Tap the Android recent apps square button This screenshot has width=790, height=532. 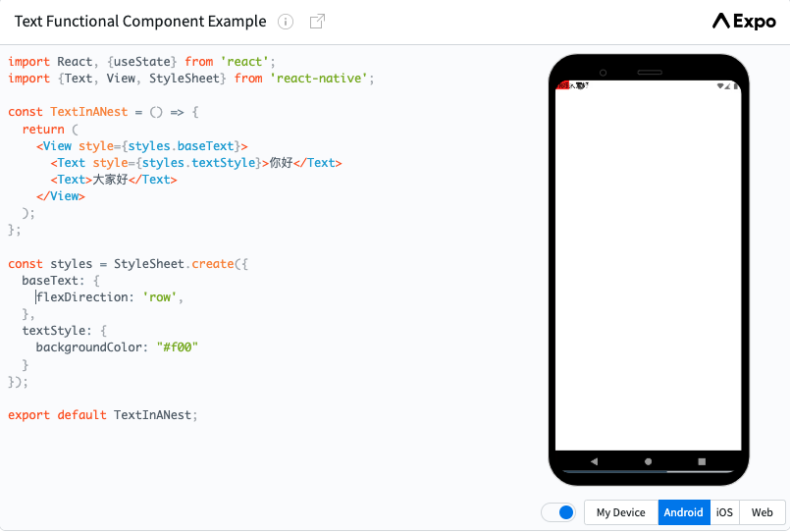click(x=702, y=461)
